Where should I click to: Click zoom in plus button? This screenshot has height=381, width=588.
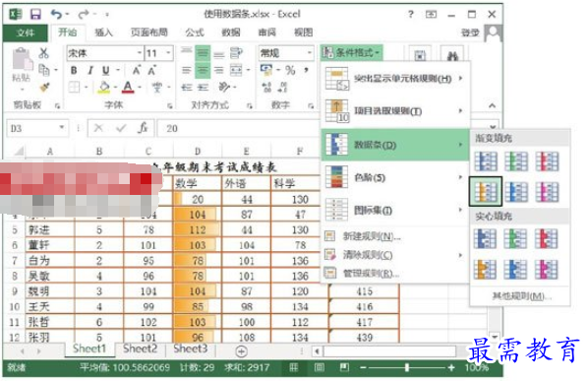tap(451, 367)
